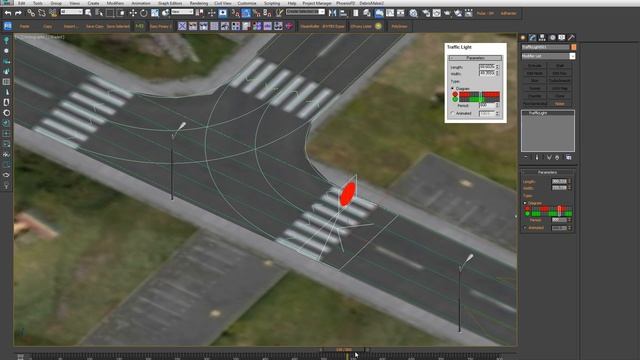Open the Scripting menu
640x360 pixels.
click(x=272, y=3)
